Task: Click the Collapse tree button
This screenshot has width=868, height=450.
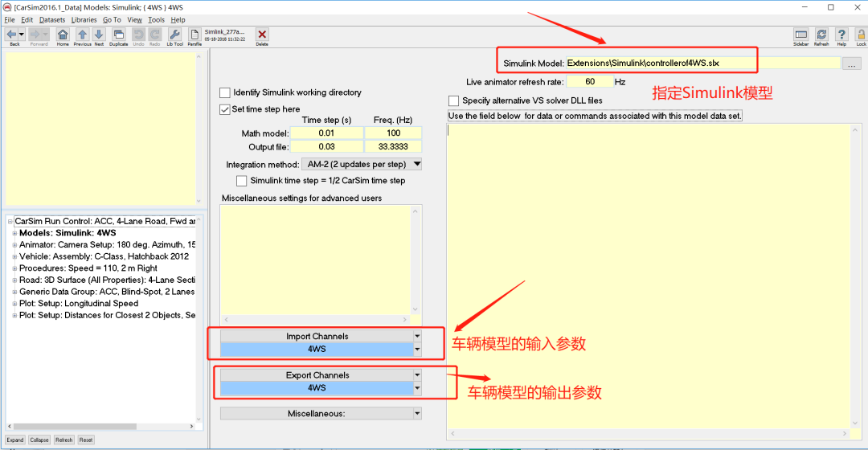Action: (x=39, y=440)
